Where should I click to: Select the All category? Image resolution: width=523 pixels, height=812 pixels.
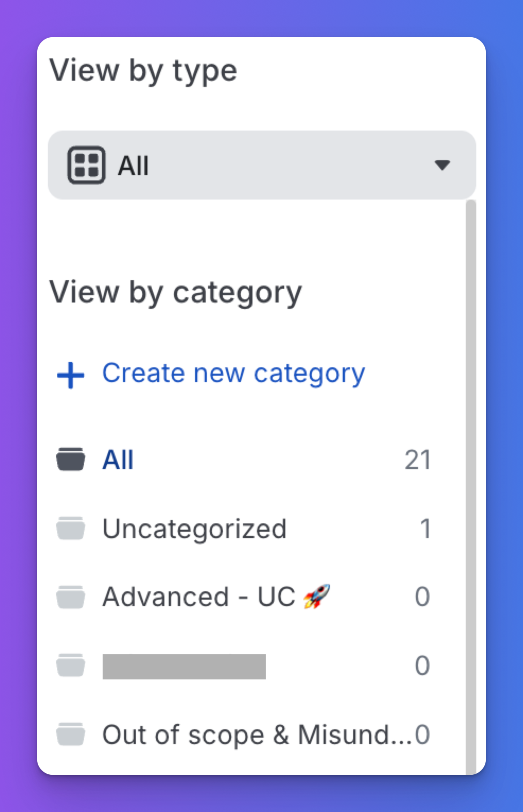(x=118, y=460)
